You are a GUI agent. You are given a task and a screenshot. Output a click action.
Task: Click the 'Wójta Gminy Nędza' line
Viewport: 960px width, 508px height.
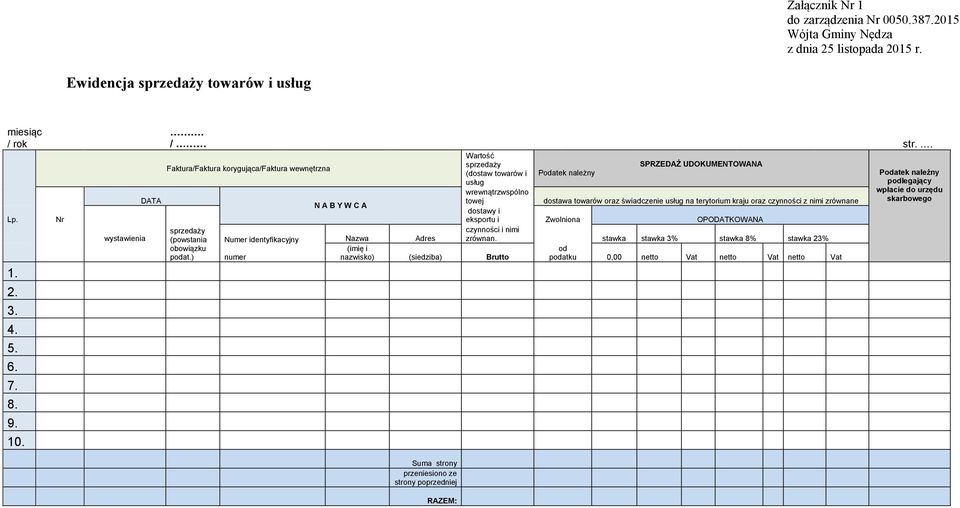click(839, 34)
